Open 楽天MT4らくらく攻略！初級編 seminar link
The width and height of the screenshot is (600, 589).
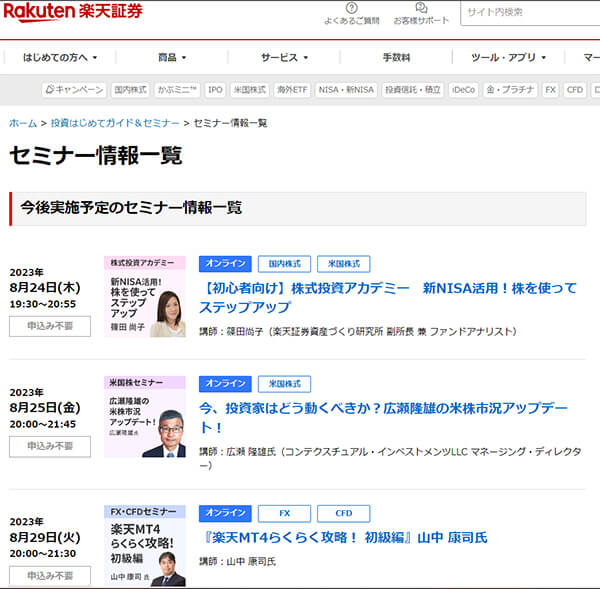(x=343, y=538)
